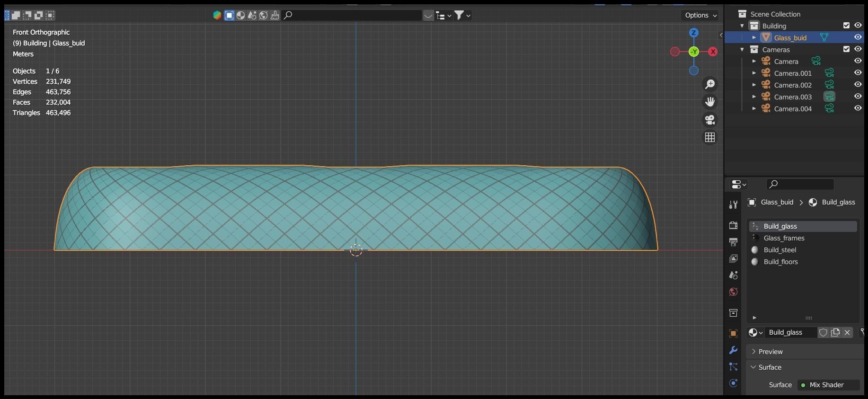This screenshot has height=399, width=868.
Task: Click the highlighted blue square header icon
Action: click(229, 15)
